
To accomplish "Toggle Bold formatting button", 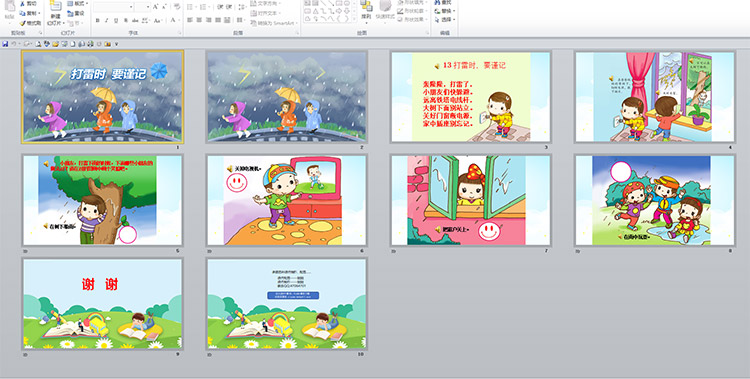I will (98, 21).
